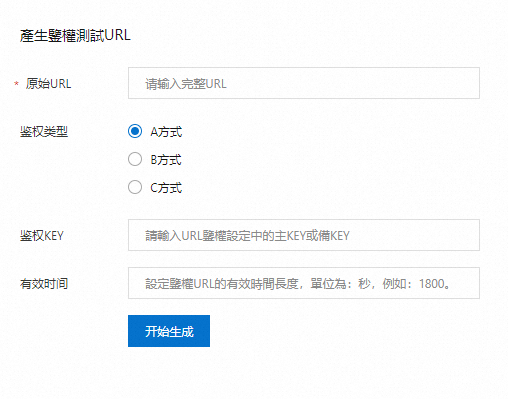
Task: Click the 有效时间 input field
Action: click(x=304, y=283)
